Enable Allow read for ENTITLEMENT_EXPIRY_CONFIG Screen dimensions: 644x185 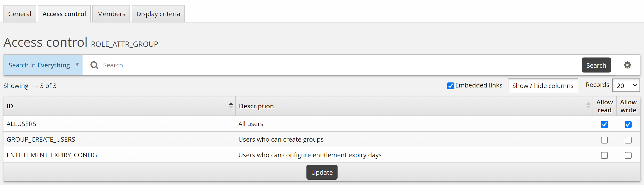pos(604,155)
